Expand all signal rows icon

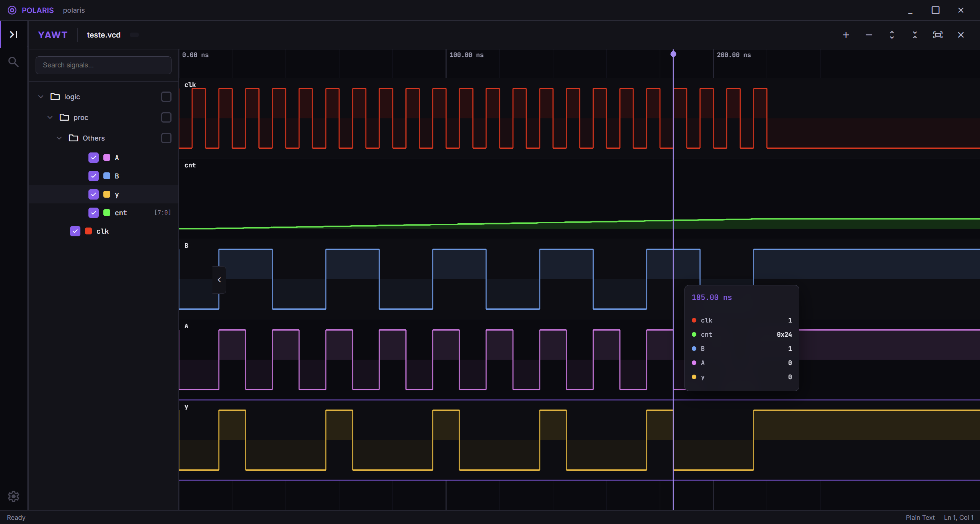pyautogui.click(x=892, y=35)
